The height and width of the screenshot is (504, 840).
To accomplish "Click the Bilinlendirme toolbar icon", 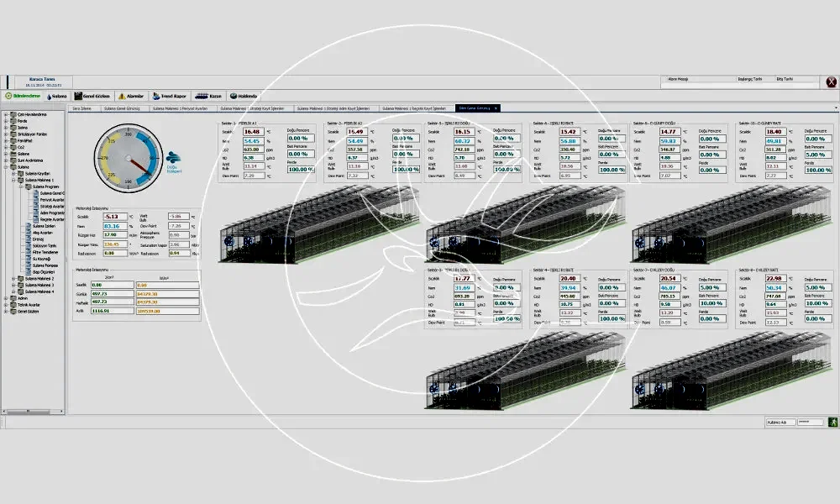I will tap(23, 97).
